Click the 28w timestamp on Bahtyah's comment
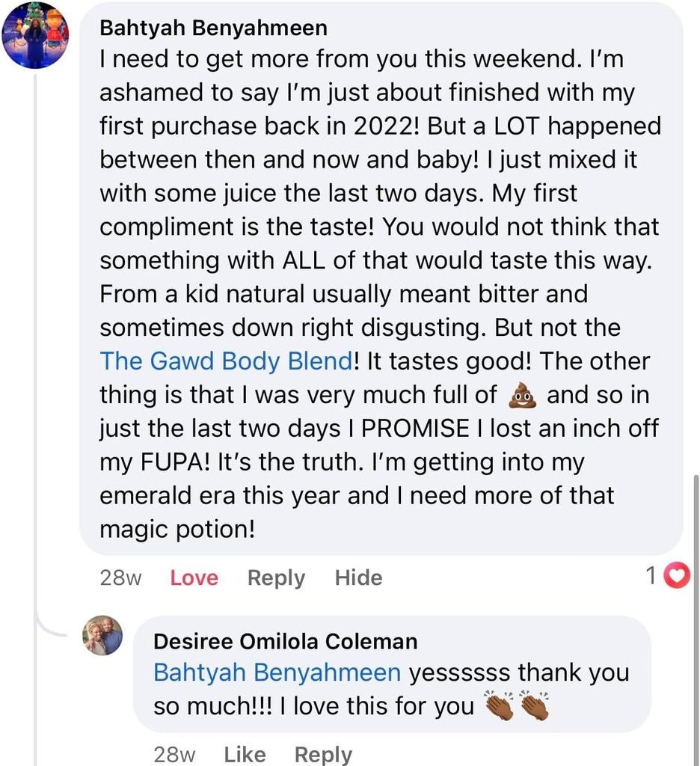The height and width of the screenshot is (766, 700). tap(120, 577)
